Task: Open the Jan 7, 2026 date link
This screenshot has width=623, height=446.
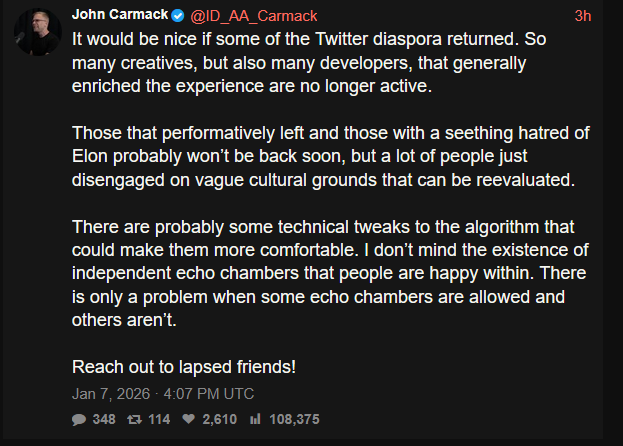Action: [x=162, y=393]
